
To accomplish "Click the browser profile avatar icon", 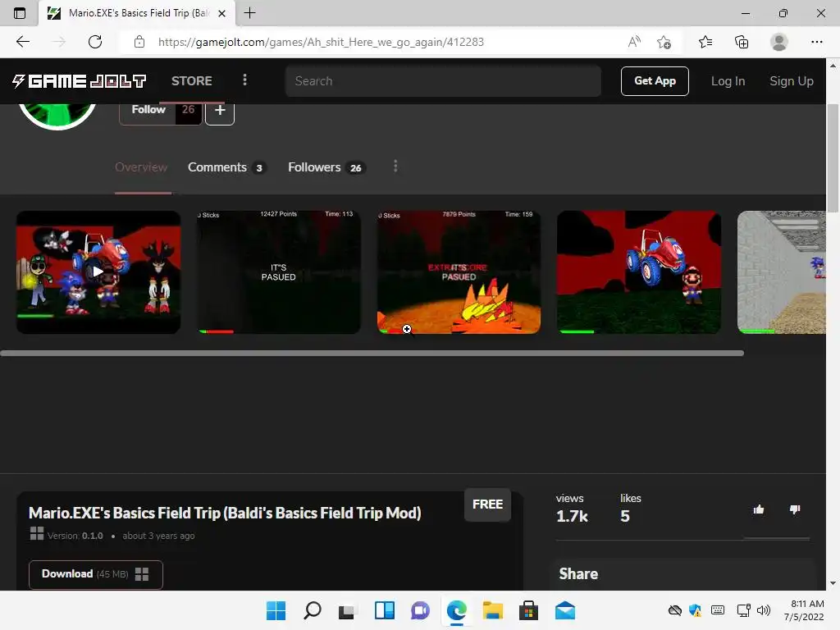I will click(x=779, y=42).
